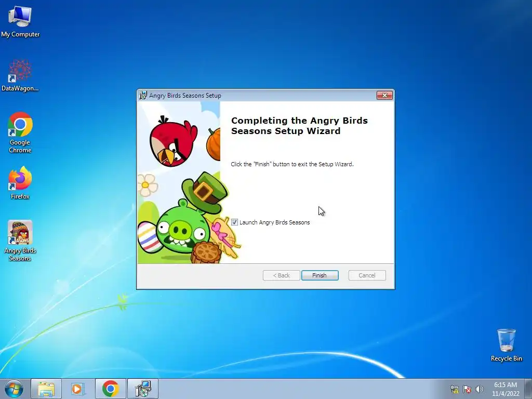532x399 pixels.
Task: Click the setup dialog title bar icon
Action: coord(143,96)
